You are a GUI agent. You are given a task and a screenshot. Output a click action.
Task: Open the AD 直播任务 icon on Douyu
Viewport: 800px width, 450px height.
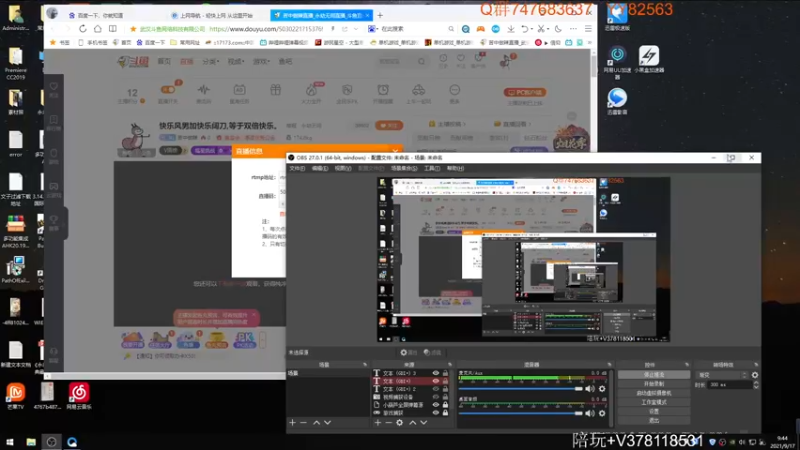click(x=239, y=90)
